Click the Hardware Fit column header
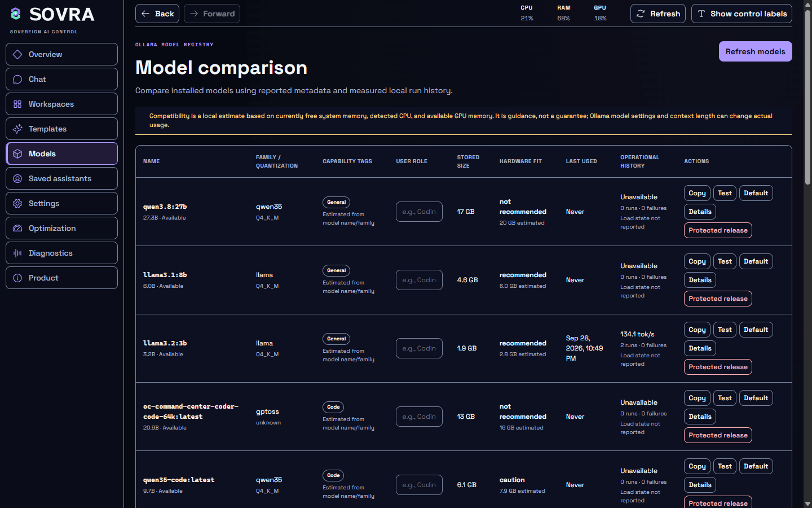This screenshot has height=508, width=812. coord(520,161)
